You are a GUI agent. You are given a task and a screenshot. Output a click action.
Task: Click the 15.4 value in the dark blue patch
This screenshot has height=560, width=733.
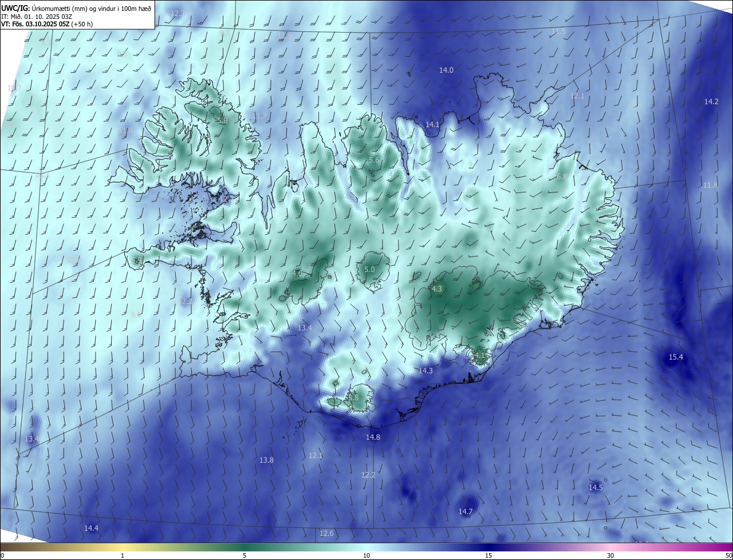pyautogui.click(x=676, y=357)
